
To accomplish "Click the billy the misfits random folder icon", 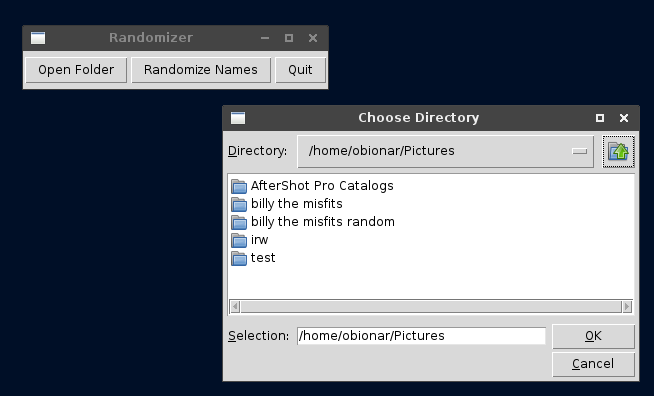I will pos(239,222).
